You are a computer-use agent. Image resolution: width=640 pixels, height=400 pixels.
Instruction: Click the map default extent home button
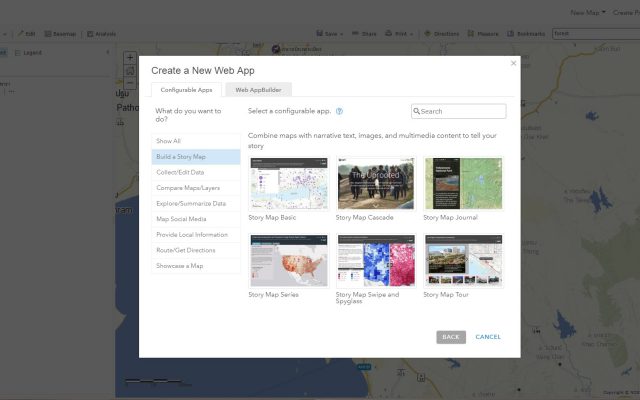pyautogui.click(x=130, y=71)
